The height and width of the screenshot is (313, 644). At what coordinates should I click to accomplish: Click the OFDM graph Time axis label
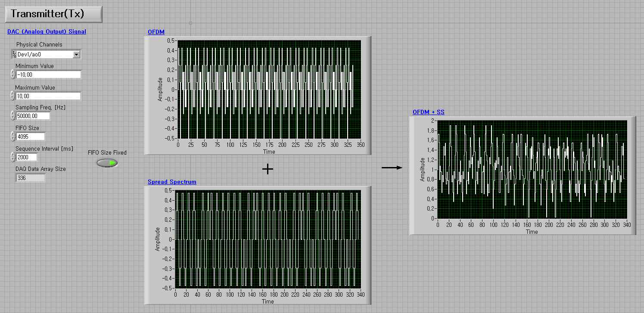[x=269, y=152]
